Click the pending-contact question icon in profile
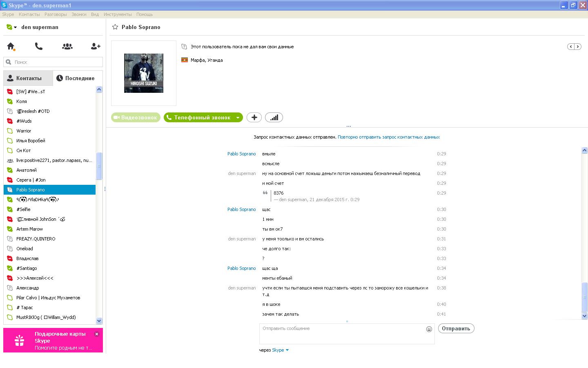The width and height of the screenshot is (588, 368). click(184, 47)
